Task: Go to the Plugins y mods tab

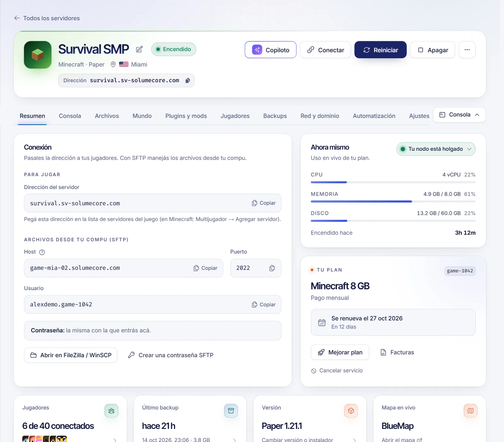Action: tap(186, 116)
